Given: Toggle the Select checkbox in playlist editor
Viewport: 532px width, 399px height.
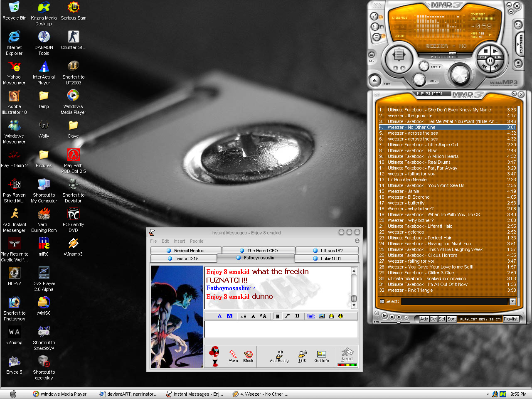Looking at the screenshot, I should click(382, 302).
